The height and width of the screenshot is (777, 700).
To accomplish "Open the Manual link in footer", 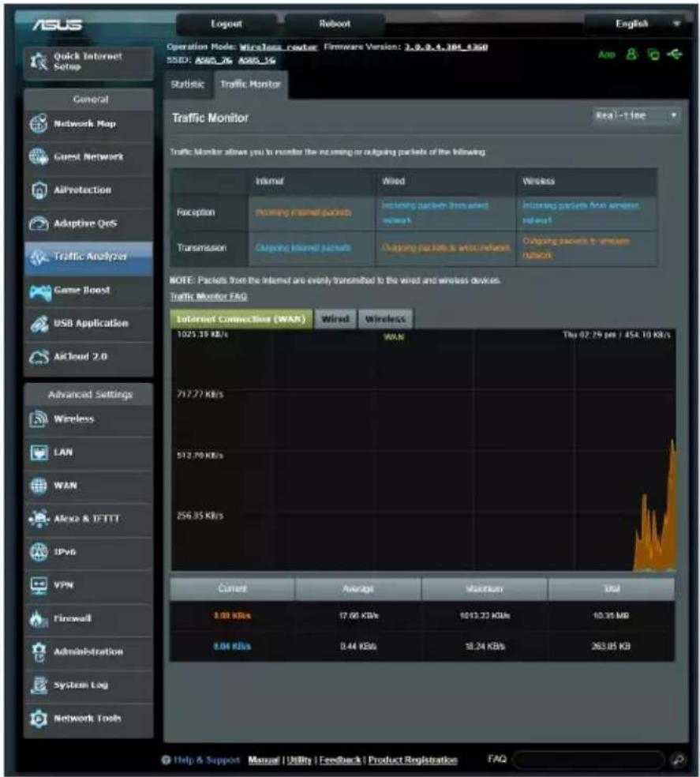I will [x=264, y=760].
